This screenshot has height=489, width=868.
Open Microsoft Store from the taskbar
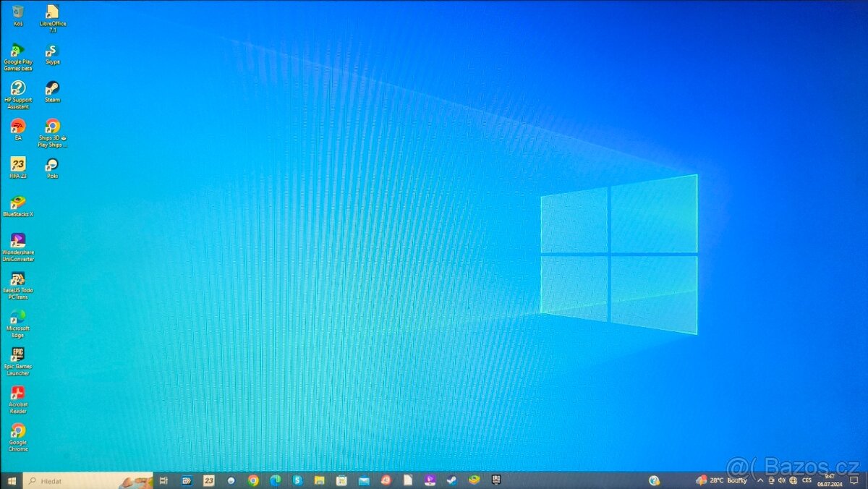(x=341, y=480)
